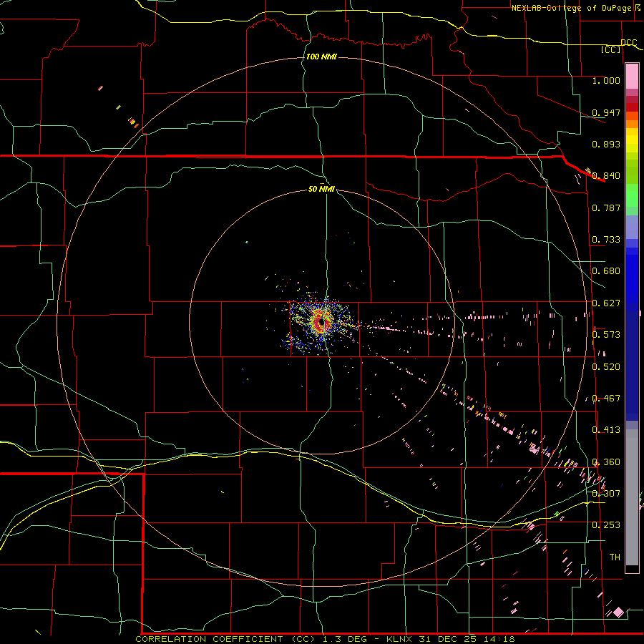Click the 0.787 scale value

point(606,208)
